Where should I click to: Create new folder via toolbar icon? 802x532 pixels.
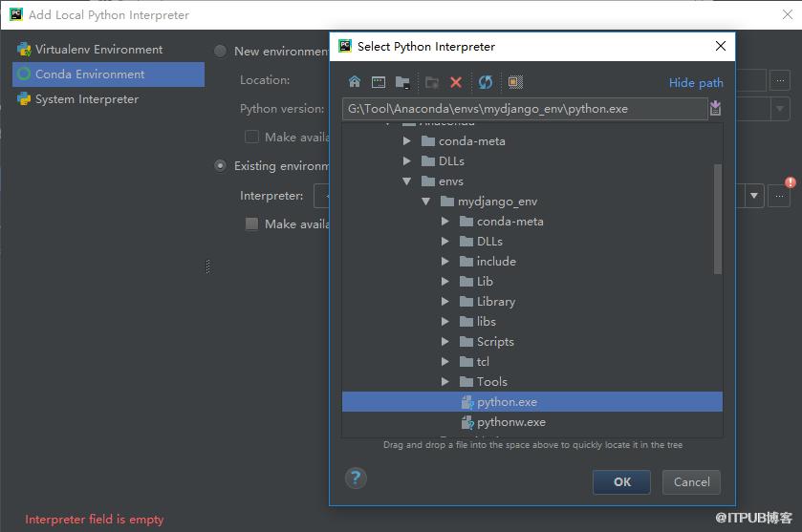point(432,82)
